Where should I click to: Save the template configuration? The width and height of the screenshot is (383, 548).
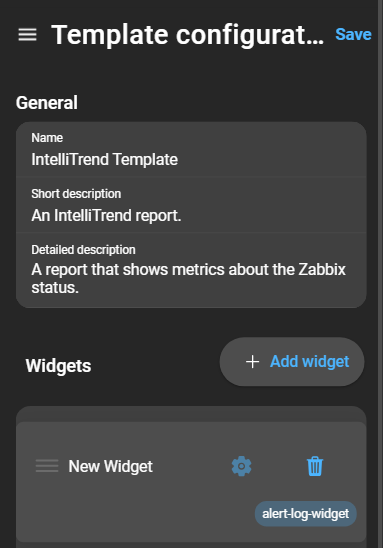(353, 35)
